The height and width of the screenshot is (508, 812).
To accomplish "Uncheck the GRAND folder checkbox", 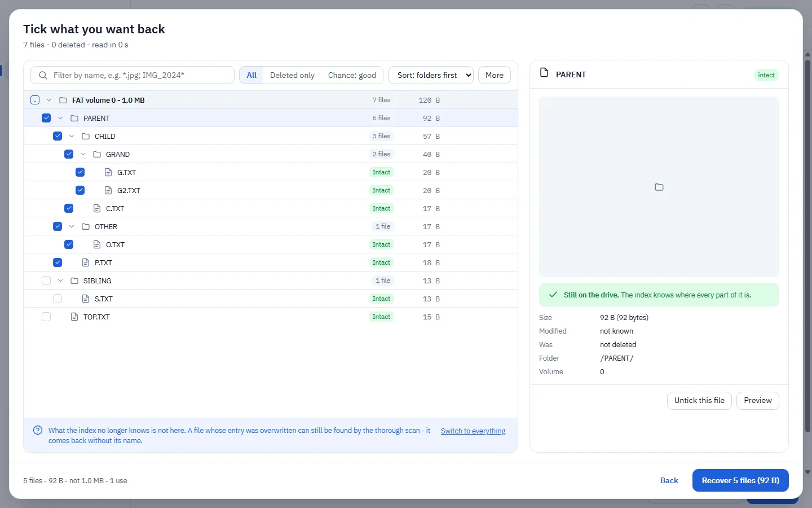I will click(69, 154).
